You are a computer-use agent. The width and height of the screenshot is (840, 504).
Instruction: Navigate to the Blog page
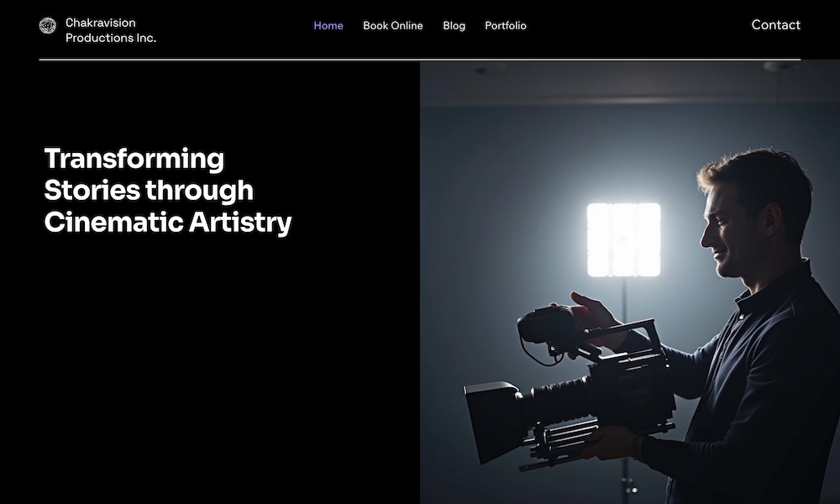click(x=454, y=25)
